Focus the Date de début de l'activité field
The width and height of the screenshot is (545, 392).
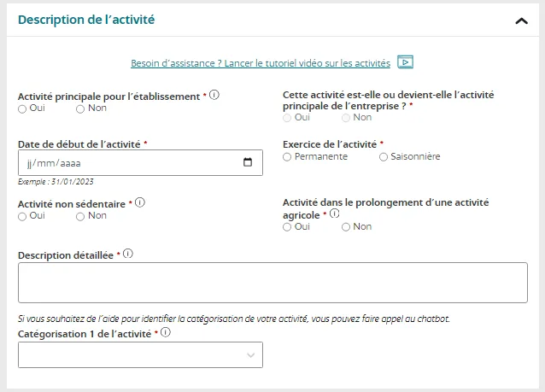(x=140, y=162)
